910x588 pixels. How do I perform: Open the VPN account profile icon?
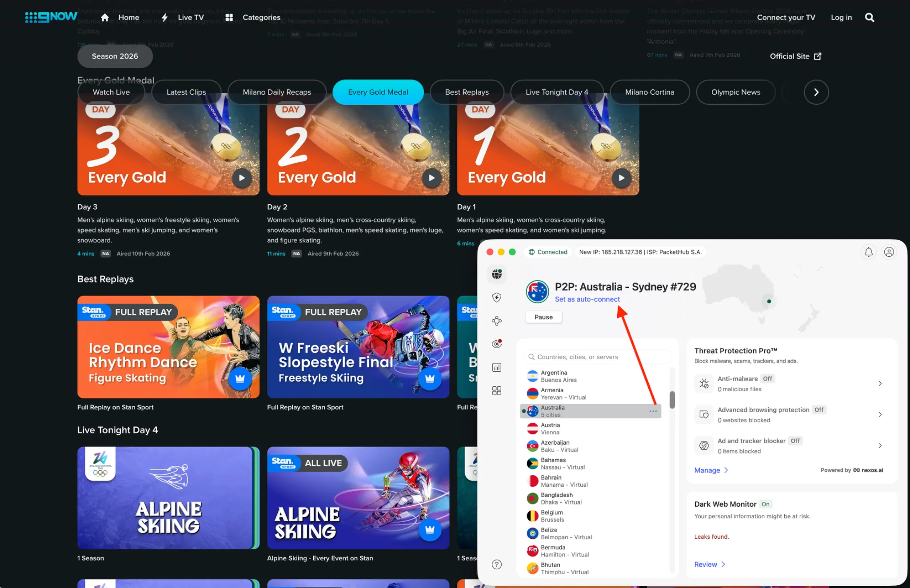pyautogui.click(x=889, y=252)
